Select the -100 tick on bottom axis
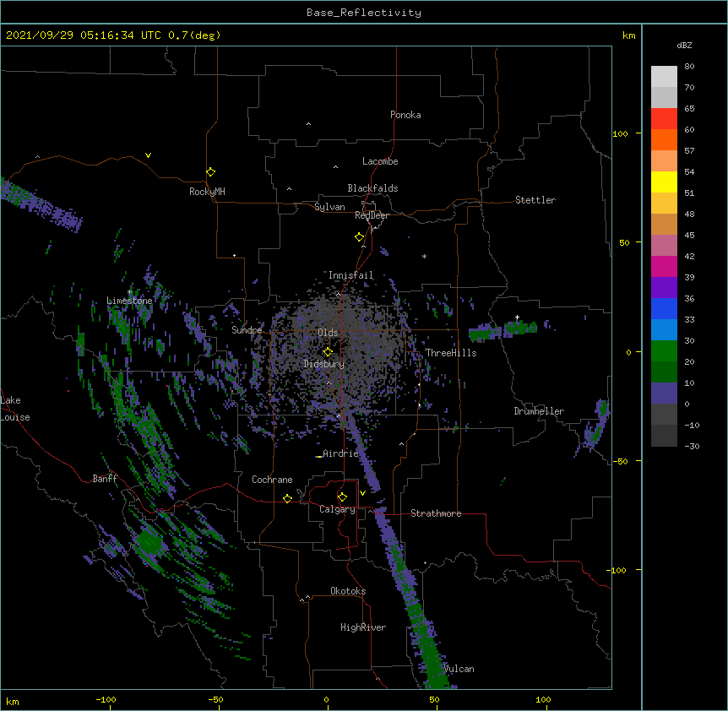The width and height of the screenshot is (728, 711). click(106, 699)
